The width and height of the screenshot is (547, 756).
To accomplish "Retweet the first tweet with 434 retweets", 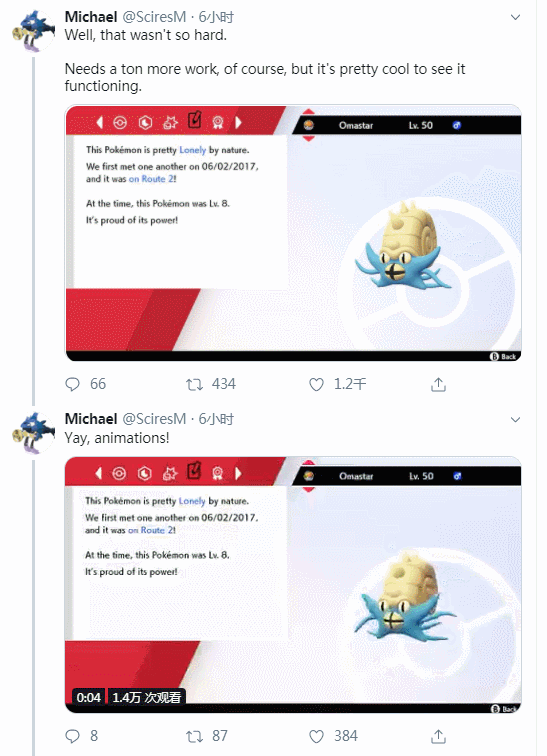I will tap(195, 384).
